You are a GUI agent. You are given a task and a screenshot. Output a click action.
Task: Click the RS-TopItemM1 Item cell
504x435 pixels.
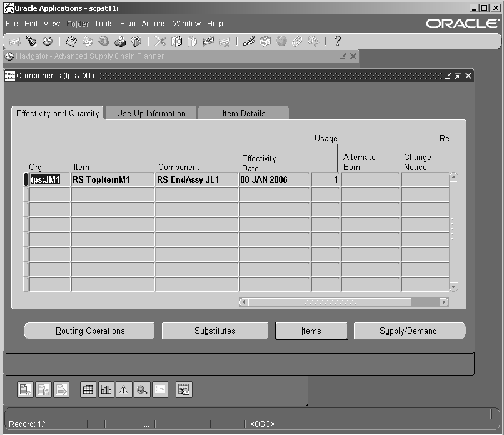(x=113, y=179)
